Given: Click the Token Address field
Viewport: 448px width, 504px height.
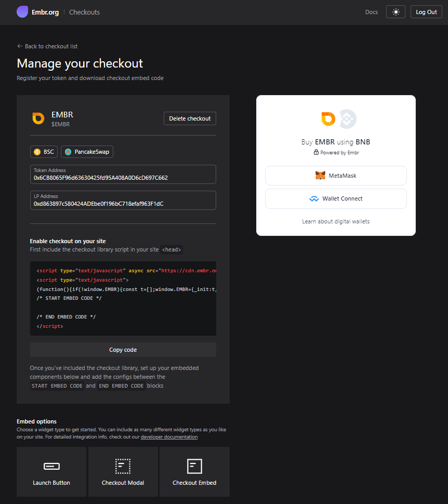Looking at the screenshot, I should (123, 174).
